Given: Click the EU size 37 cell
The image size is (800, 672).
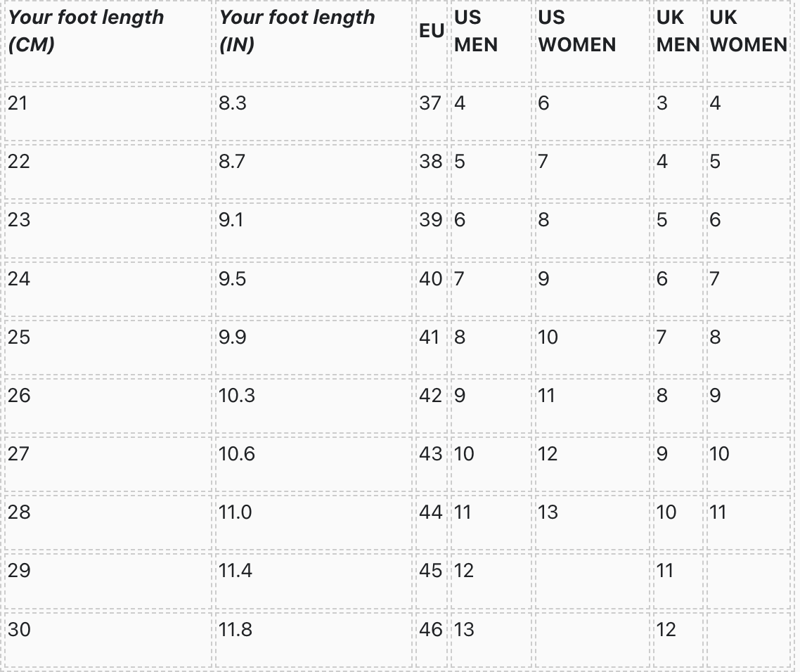Looking at the screenshot, I should 430,103.
